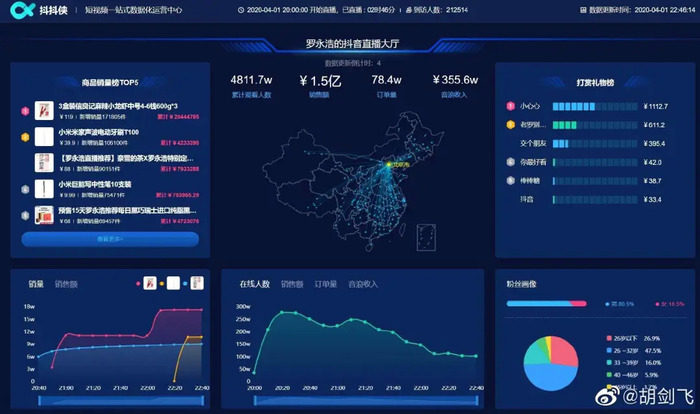Screen dimensions: 700x414
Task: Switch to 销售额 tab in sales chart
Action: click(66, 284)
